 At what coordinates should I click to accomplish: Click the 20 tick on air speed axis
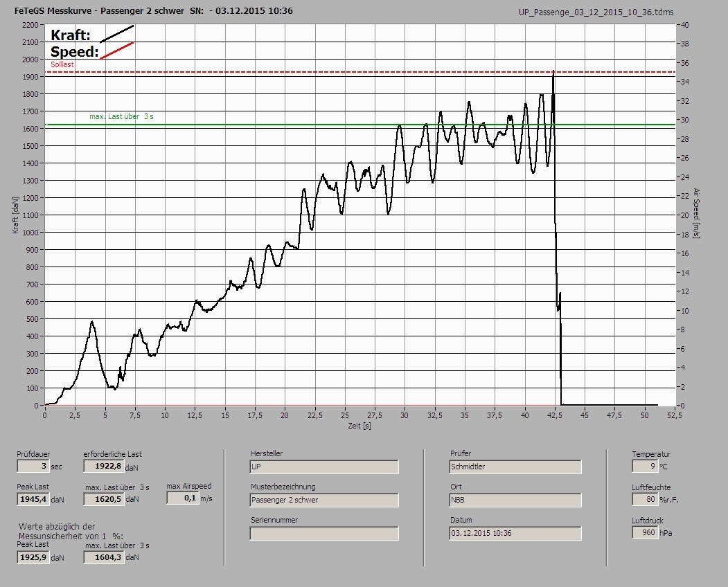[685, 215]
